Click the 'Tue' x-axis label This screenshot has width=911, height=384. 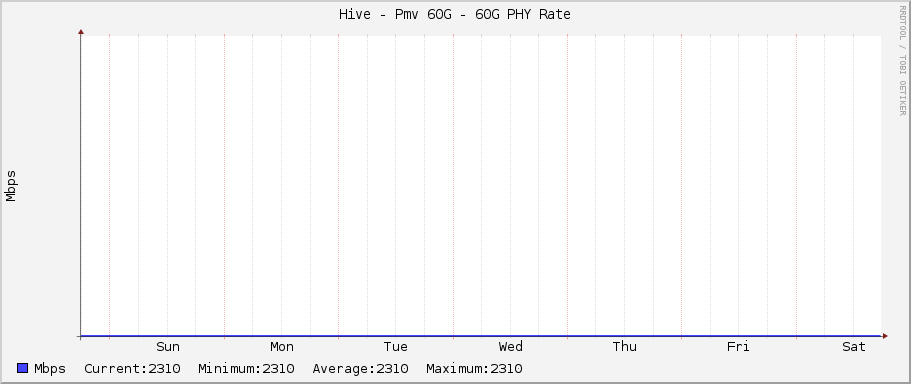pyautogui.click(x=395, y=347)
